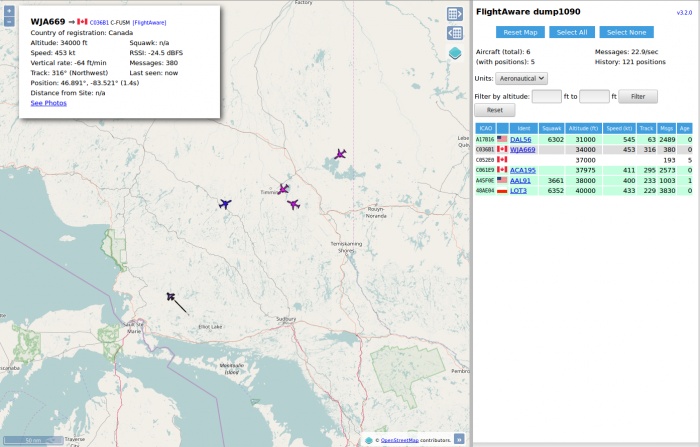This screenshot has height=447, width=700.
Task: Zoom in the map with plus button
Action: coord(9,10)
